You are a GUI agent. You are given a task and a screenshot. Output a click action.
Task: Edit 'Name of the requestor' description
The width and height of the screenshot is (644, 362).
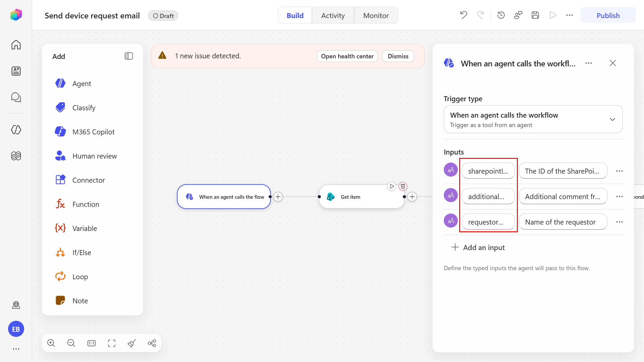point(563,222)
